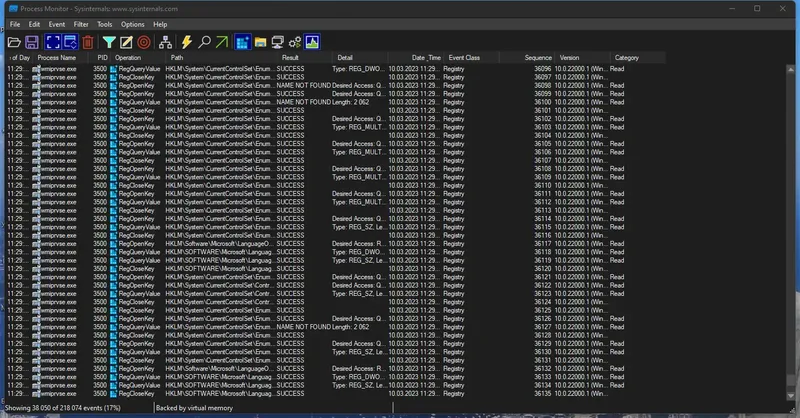Select the event row with sequence 36106
The height and width of the screenshot is (418, 800).
tap(336, 152)
